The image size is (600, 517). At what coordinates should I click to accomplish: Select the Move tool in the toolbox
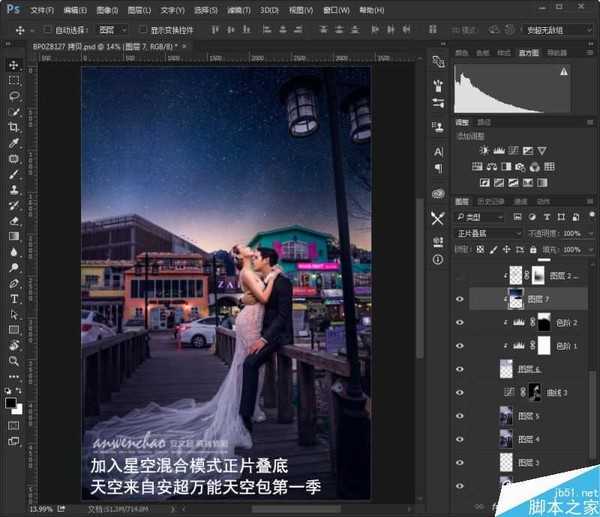pyautogui.click(x=14, y=64)
